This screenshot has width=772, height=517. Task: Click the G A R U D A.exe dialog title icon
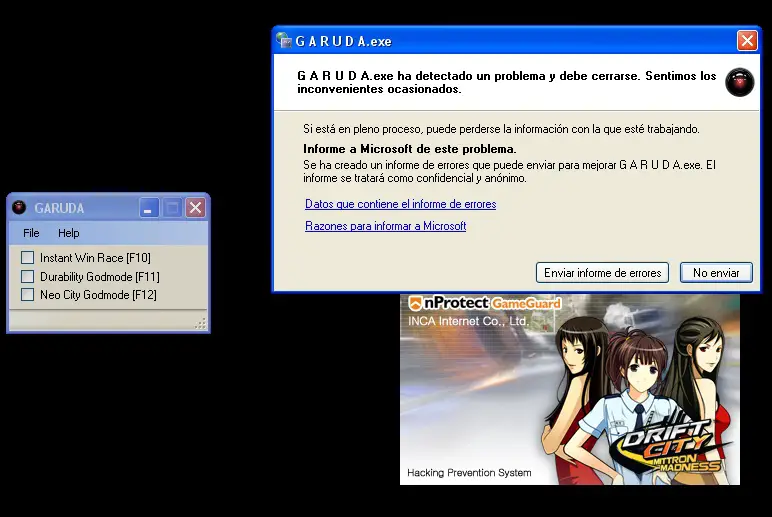284,40
